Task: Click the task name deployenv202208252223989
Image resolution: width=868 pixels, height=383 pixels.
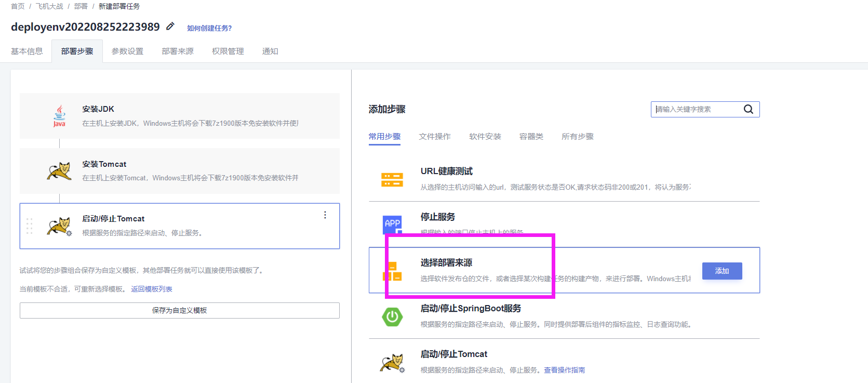Action: (x=86, y=27)
